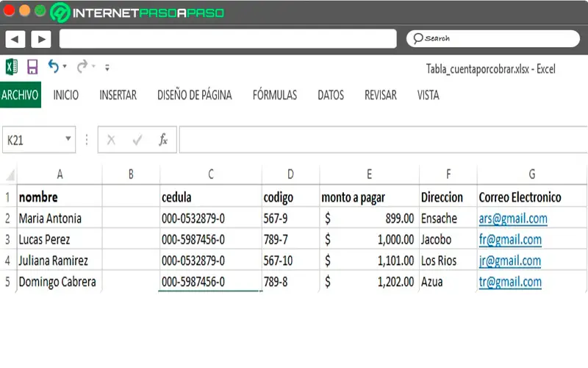Select the 'Azua' address cell
Image resolution: width=588 pixels, height=368 pixels.
pyautogui.click(x=448, y=282)
